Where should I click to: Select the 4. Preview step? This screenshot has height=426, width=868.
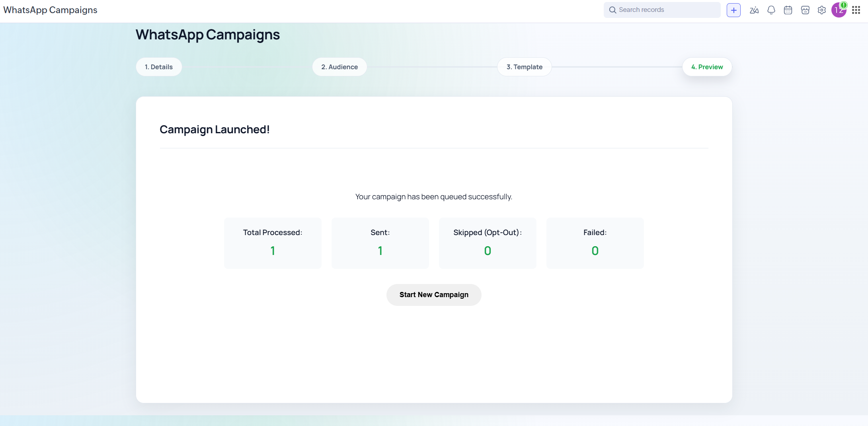[707, 67]
